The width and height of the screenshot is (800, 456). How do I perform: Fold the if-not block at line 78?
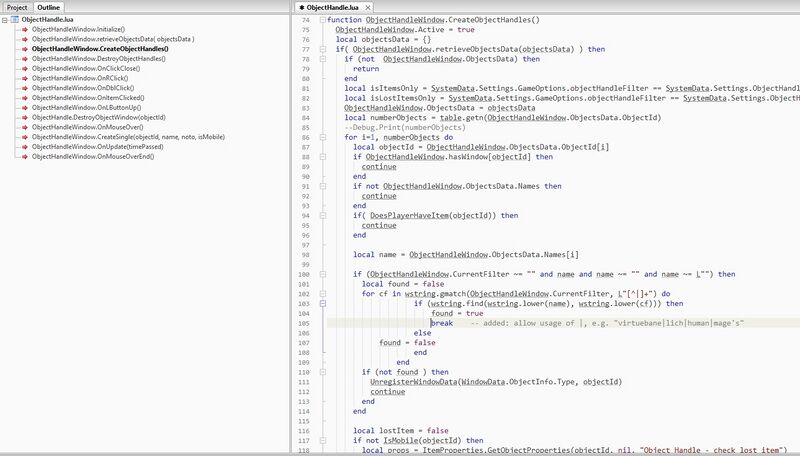[x=322, y=59]
